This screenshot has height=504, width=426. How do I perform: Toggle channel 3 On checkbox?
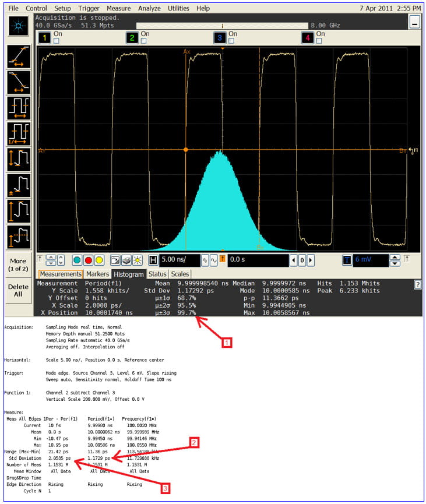pyautogui.click(x=231, y=41)
